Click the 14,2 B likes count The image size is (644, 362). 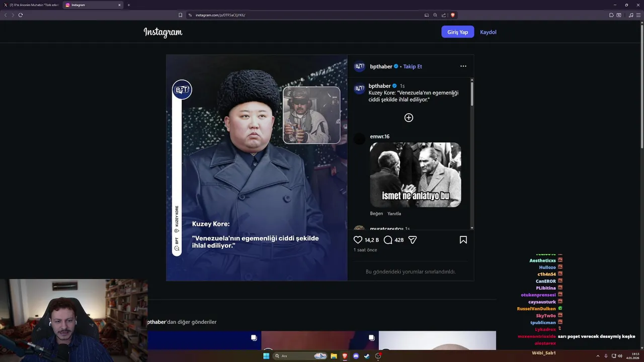pyautogui.click(x=372, y=240)
